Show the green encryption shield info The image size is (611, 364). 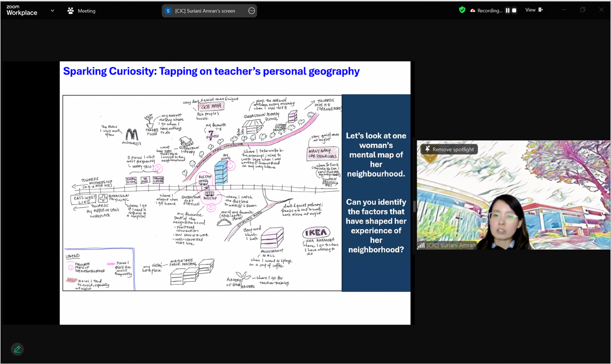click(x=462, y=10)
